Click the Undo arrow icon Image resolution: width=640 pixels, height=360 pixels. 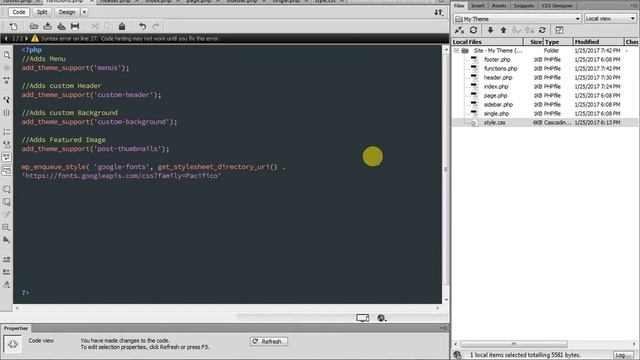tap(142, 27)
